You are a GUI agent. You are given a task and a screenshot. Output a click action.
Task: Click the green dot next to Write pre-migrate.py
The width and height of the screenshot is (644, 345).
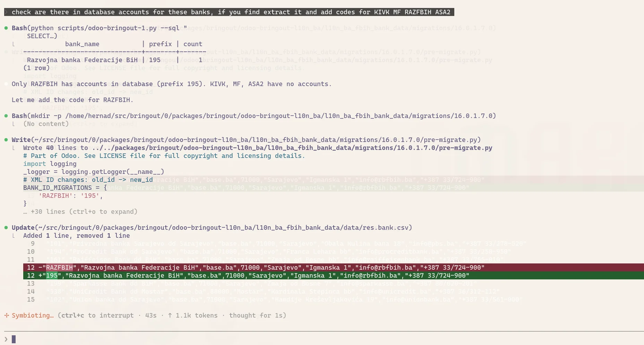6,140
